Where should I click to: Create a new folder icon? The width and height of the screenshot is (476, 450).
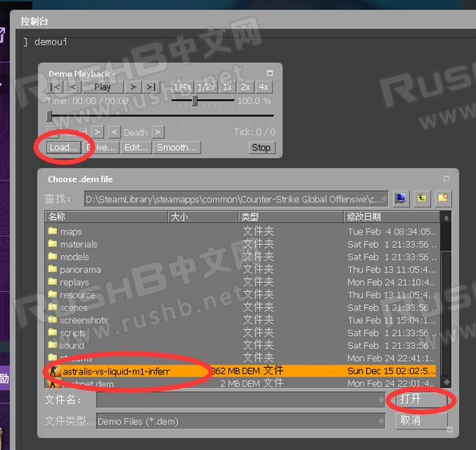pos(442,198)
